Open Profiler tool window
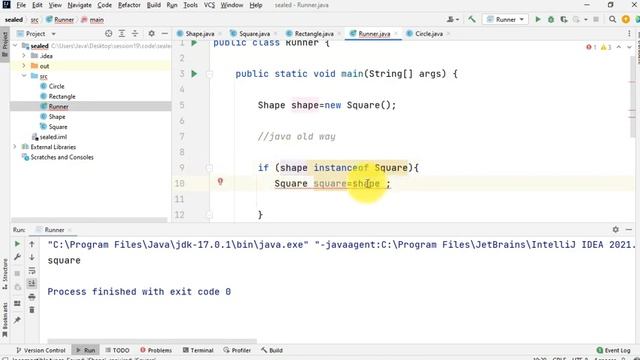Viewport: 640px width, 360px height. (x=237, y=350)
